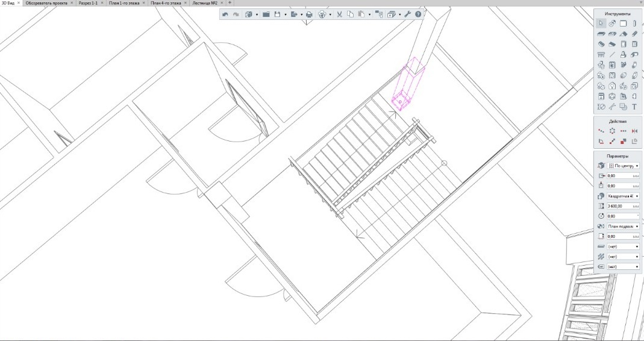Click the Cut scissors icon
The height and width of the screenshot is (341, 644).
pyautogui.click(x=339, y=14)
